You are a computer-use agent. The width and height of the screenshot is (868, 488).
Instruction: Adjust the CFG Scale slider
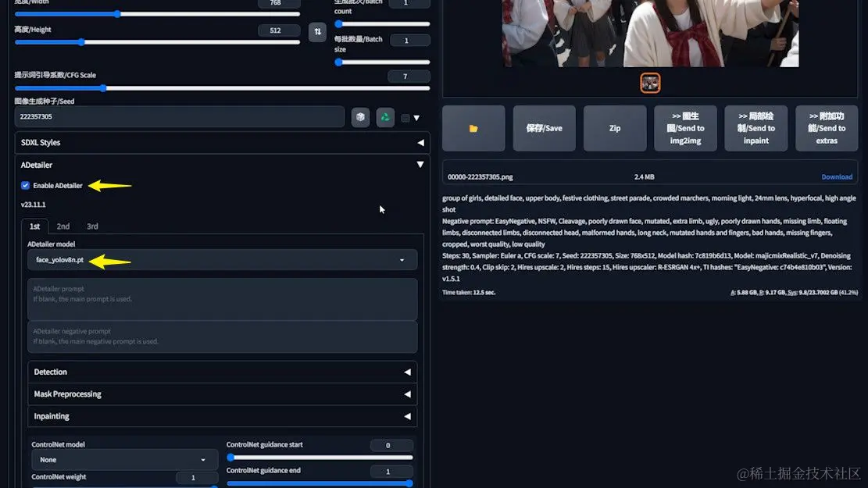tap(222, 88)
